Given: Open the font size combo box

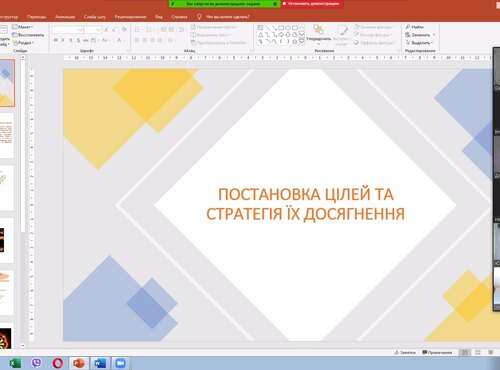Looking at the screenshot, I should pos(93,30).
